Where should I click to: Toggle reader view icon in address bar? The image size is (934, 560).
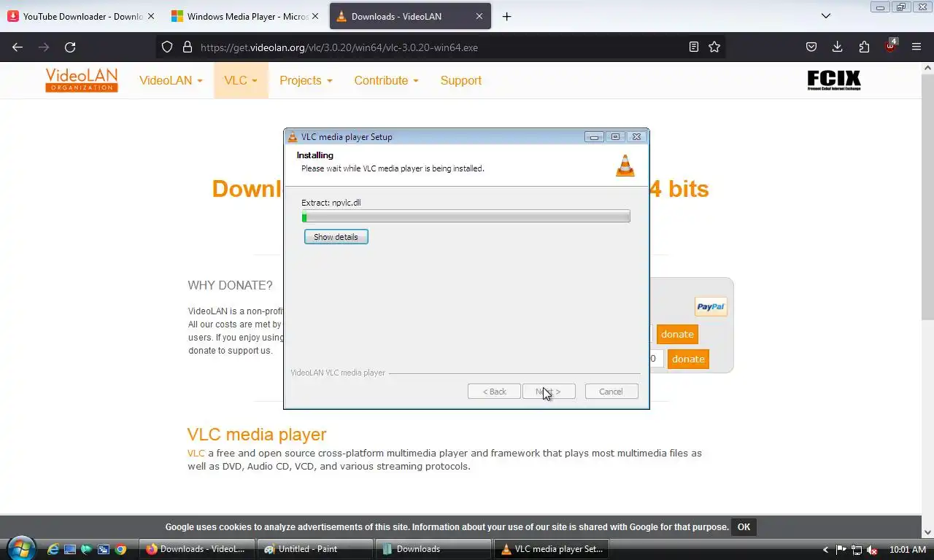(694, 47)
